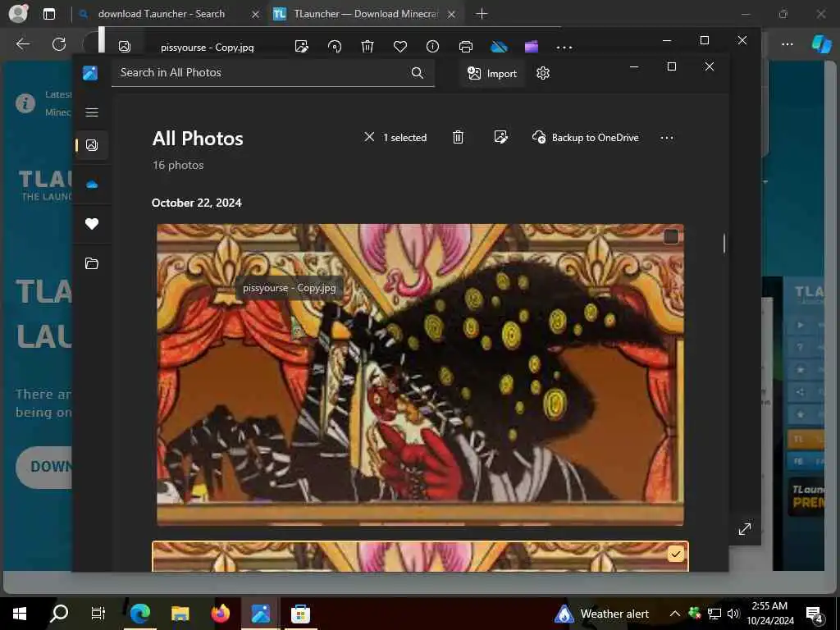Open Firefox from the taskbar
840x630 pixels.
(220, 614)
